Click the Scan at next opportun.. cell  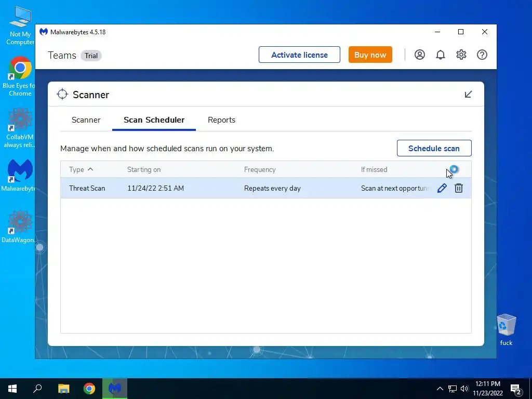(394, 188)
